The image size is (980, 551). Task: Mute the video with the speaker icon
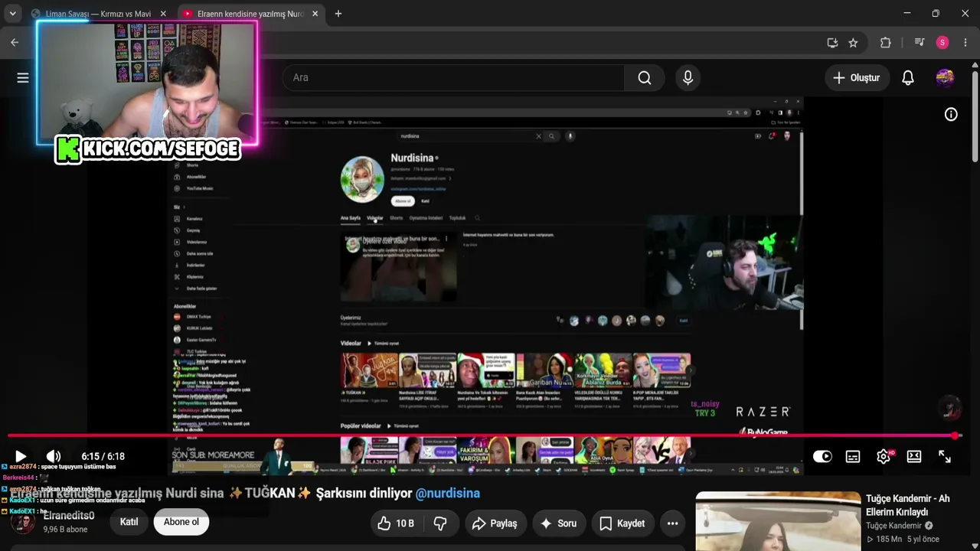54,456
